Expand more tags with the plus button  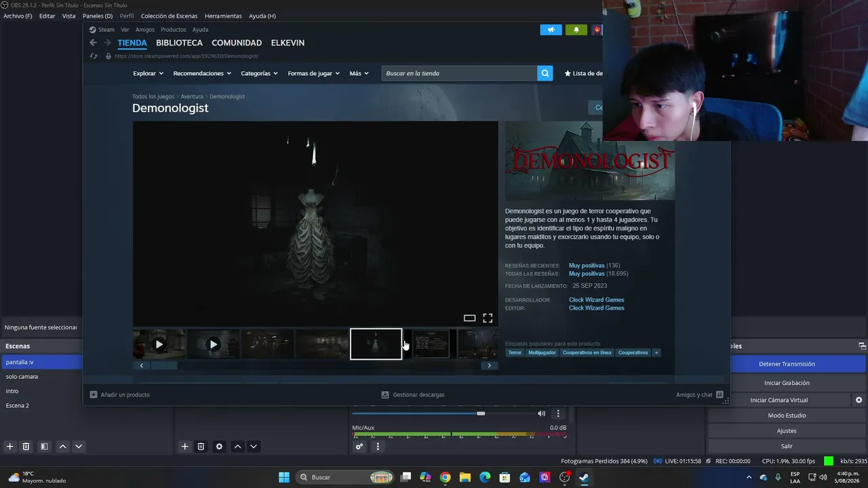click(656, 352)
